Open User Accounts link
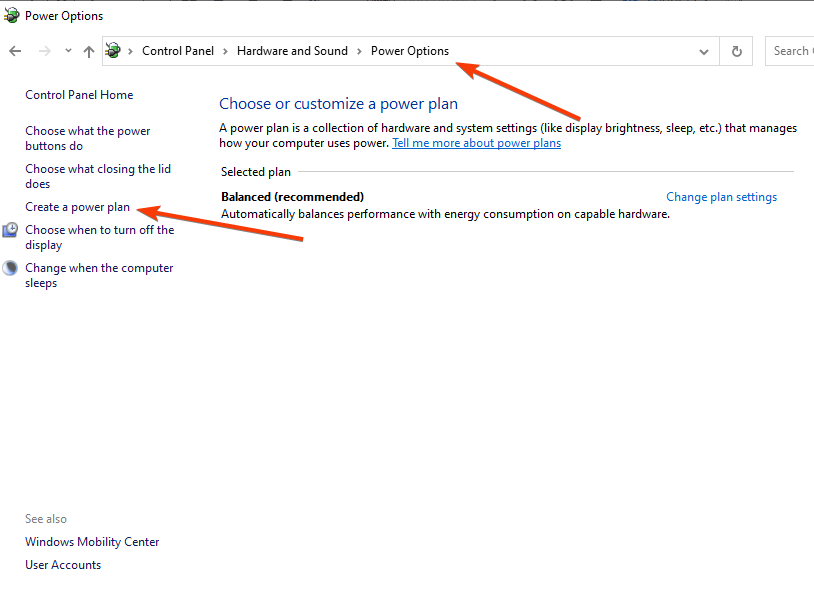This screenshot has width=814, height=590. 63,565
